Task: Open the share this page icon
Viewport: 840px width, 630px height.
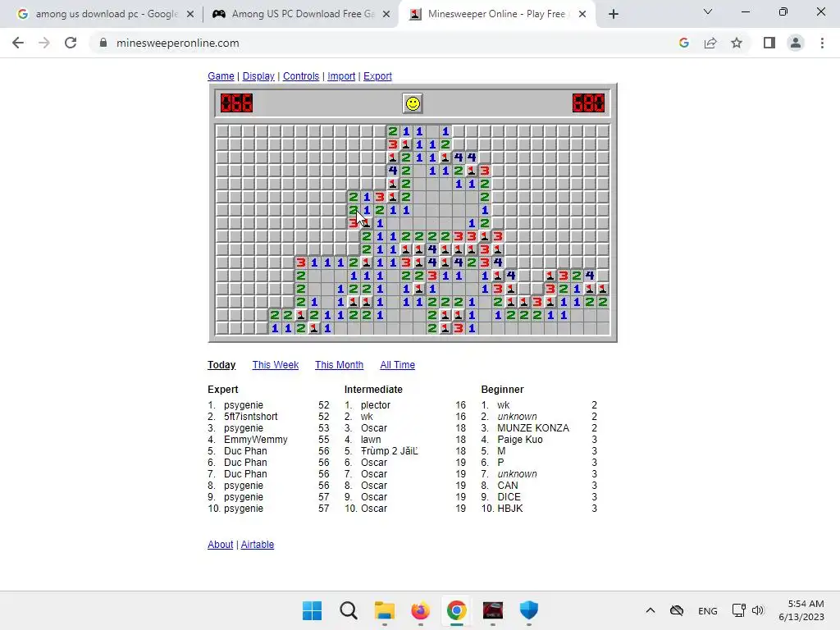Action: click(x=710, y=43)
